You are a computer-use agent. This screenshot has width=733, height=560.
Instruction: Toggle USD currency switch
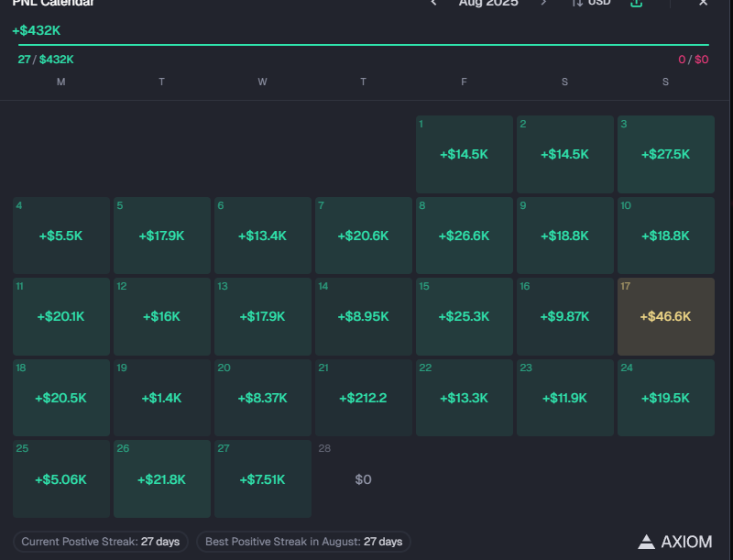(591, 3)
